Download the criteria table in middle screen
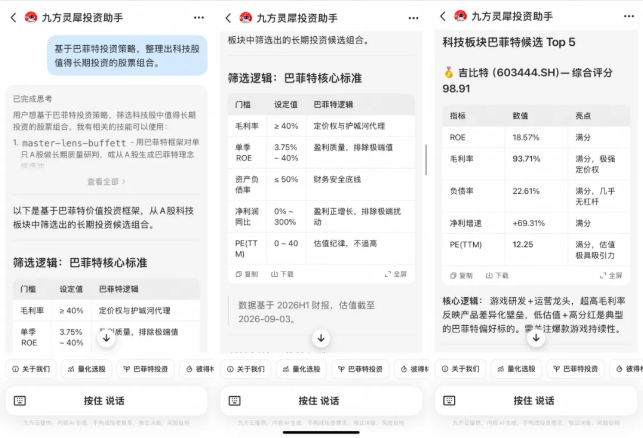The image size is (643, 438). click(282, 274)
